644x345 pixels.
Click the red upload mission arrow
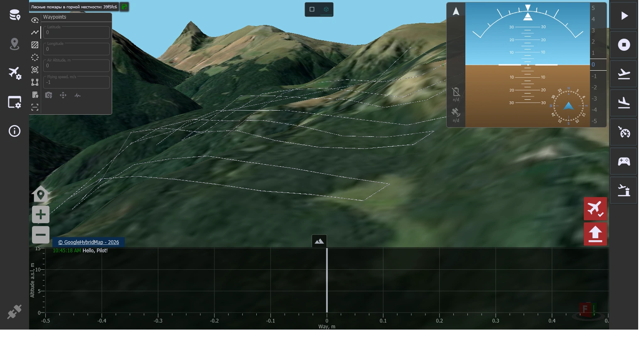coord(595,234)
